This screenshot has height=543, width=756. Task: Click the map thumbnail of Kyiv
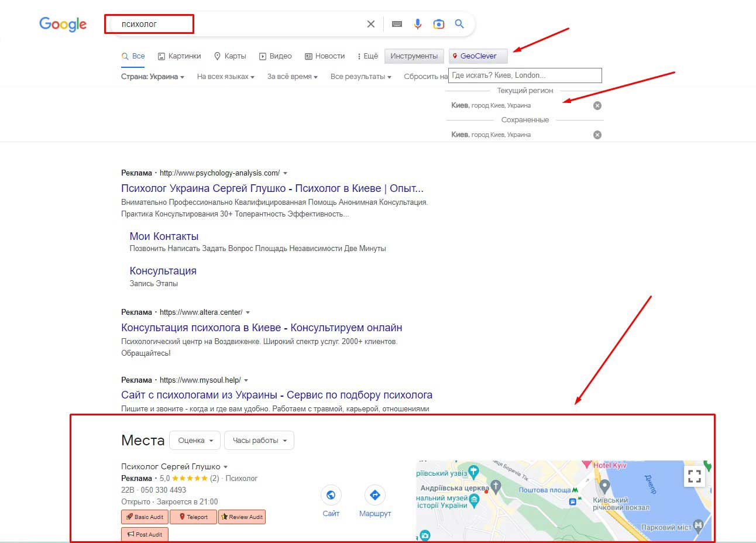[x=563, y=501]
